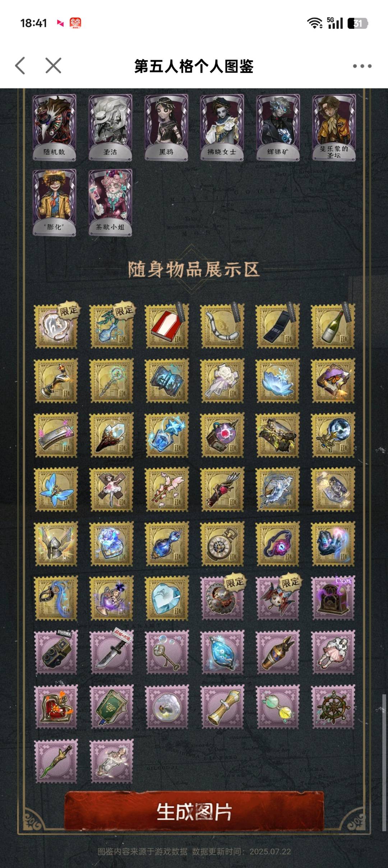Select the red book accessory stamp
The image size is (388, 868).
pos(167,326)
